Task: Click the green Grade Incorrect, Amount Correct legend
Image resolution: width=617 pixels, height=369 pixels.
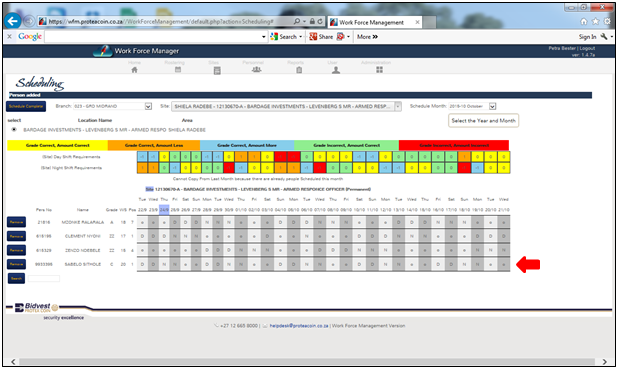Action: click(x=346, y=145)
